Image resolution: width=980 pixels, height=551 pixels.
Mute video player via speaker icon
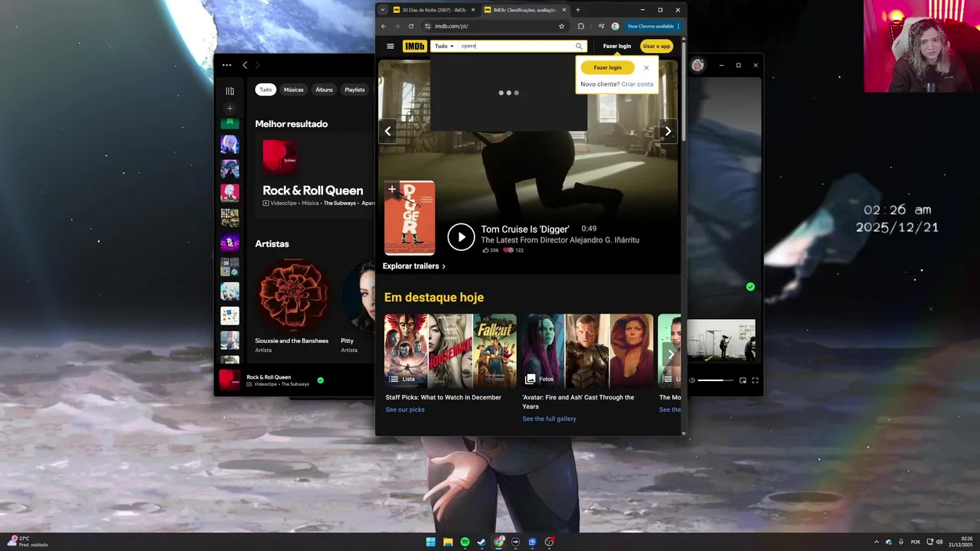click(691, 380)
